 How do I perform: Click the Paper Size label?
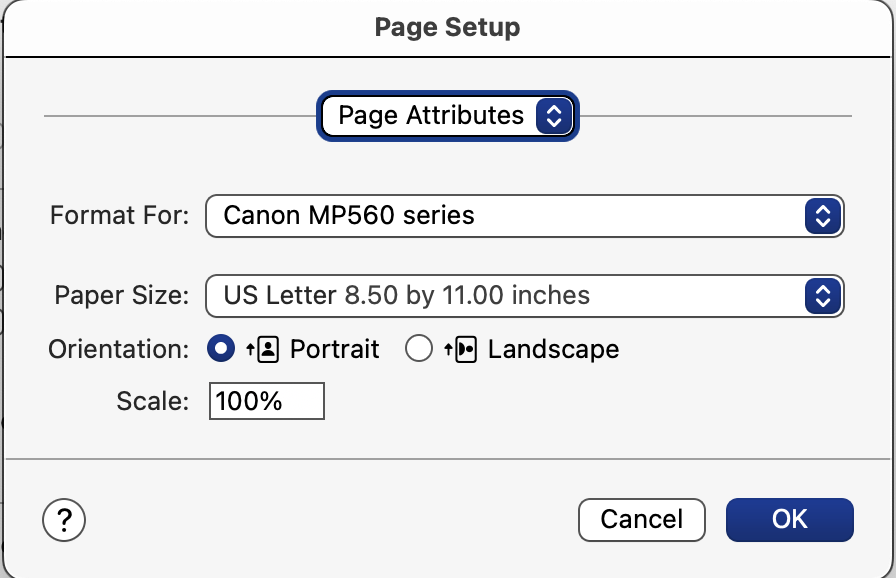point(122,295)
